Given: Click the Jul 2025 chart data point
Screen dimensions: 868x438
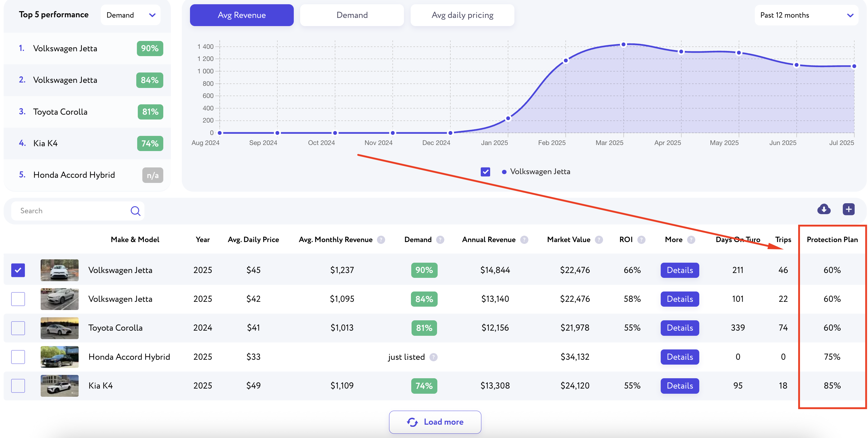Looking at the screenshot, I should [854, 66].
